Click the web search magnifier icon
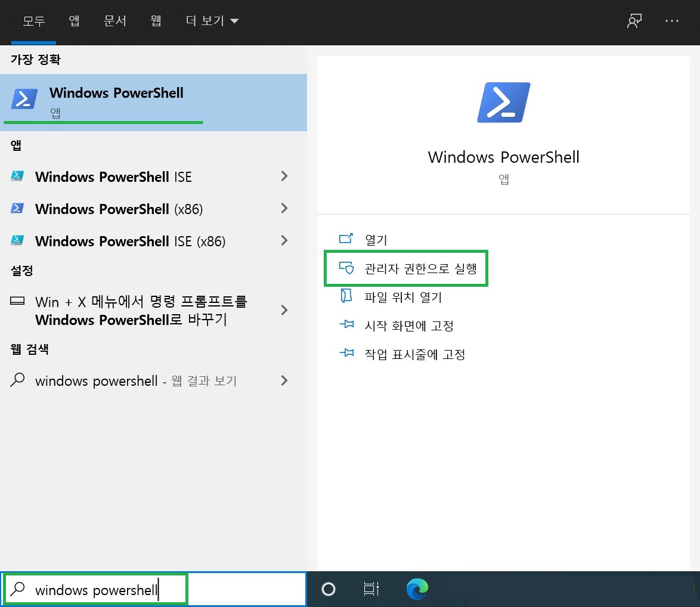Image resolution: width=700 pixels, height=607 pixels. click(x=17, y=380)
